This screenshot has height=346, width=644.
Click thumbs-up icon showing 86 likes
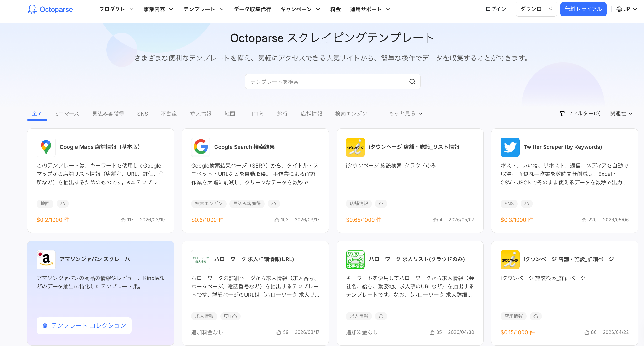[587, 332]
